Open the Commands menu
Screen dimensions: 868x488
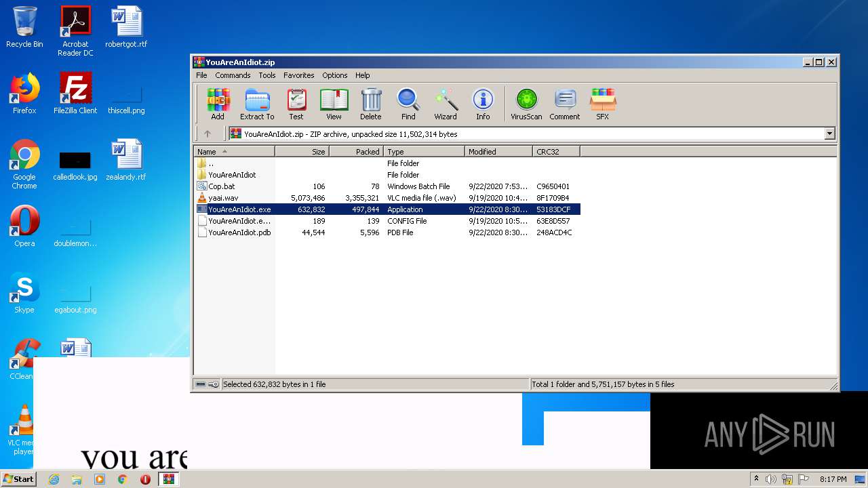coord(233,75)
